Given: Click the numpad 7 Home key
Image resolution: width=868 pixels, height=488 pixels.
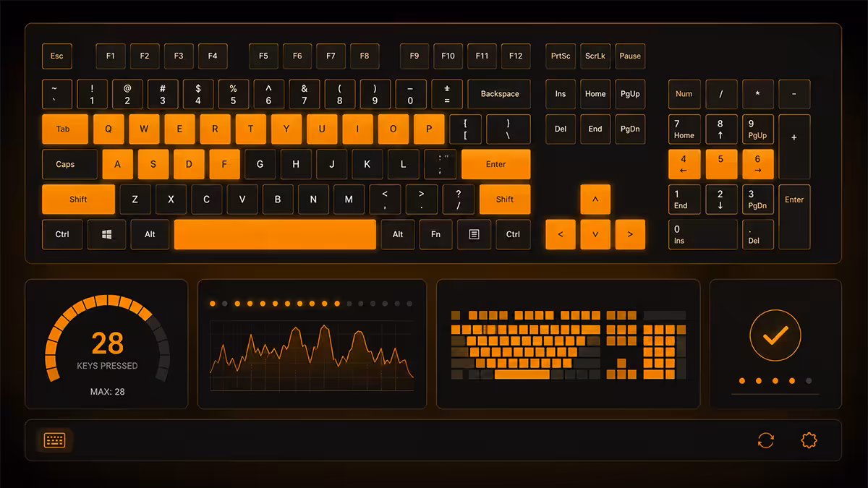Looking at the screenshot, I should 684,129.
